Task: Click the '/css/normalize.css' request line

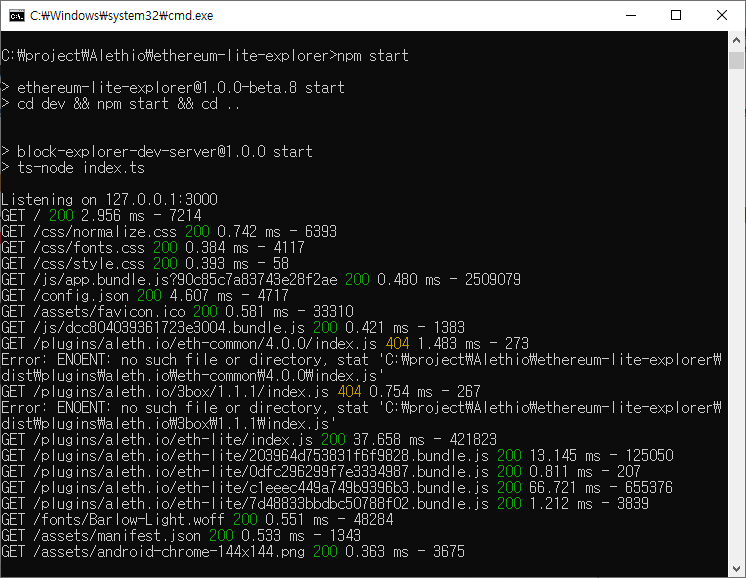Action: pos(169,232)
